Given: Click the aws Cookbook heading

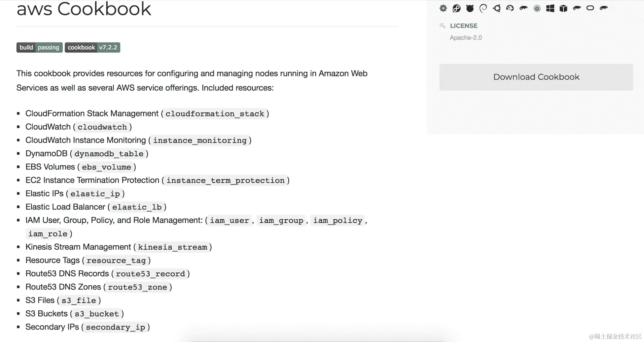Looking at the screenshot, I should point(84,9).
